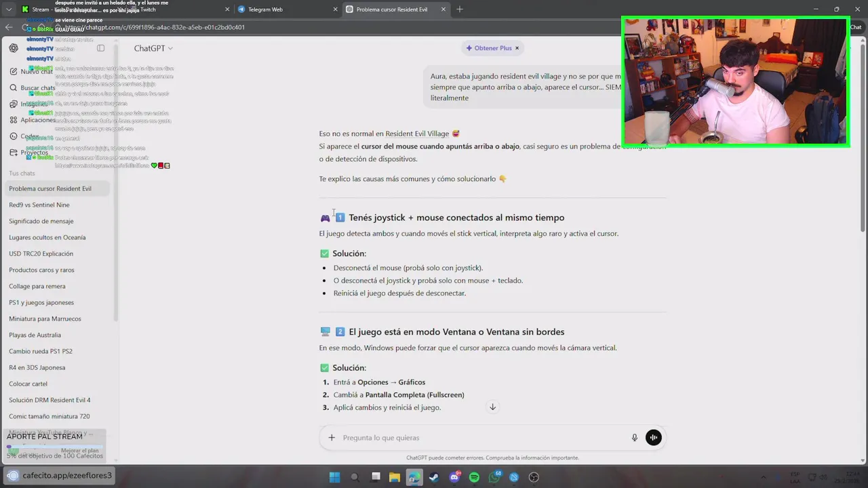This screenshot has width=868, height=488.
Task: Switch to the Telegram Web tab
Action: [x=287, y=9]
